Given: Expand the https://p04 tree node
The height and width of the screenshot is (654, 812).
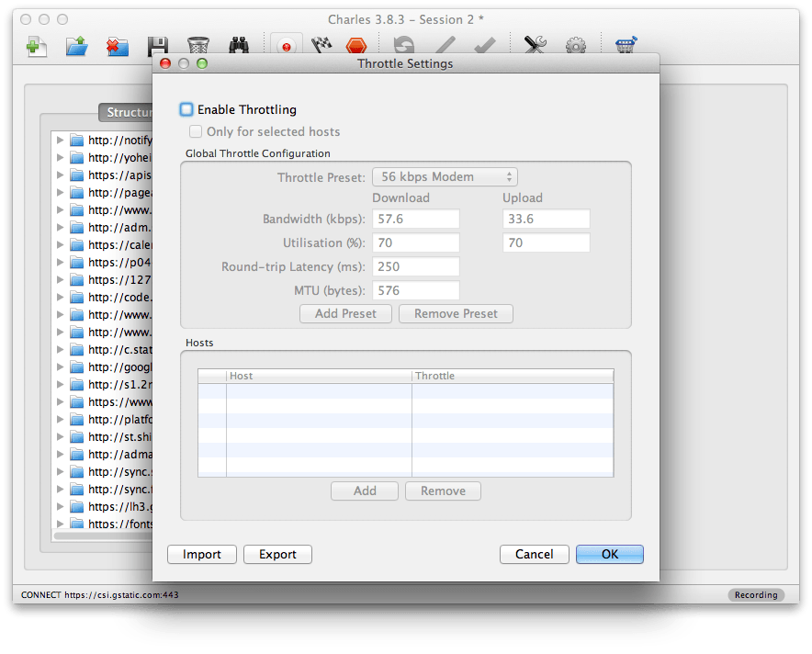Looking at the screenshot, I should (x=60, y=262).
